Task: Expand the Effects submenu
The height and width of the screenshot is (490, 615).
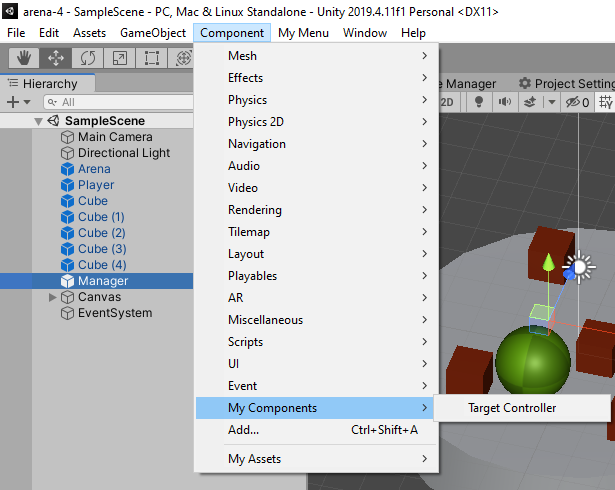Action: point(317,78)
